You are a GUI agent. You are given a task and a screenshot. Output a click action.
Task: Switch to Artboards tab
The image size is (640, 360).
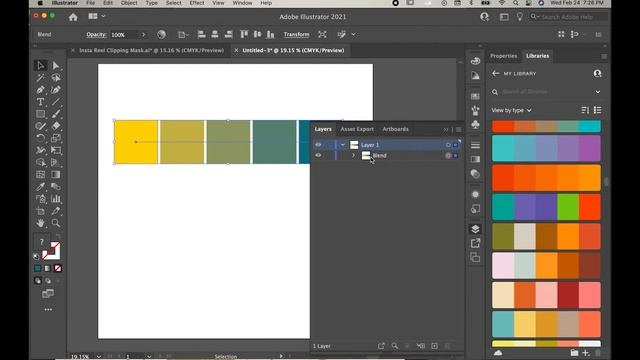coord(395,129)
